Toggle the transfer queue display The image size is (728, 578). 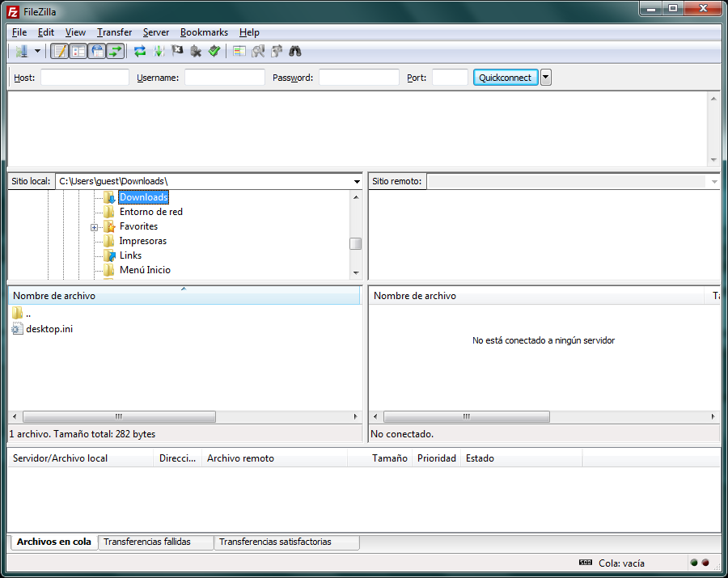coord(115,52)
